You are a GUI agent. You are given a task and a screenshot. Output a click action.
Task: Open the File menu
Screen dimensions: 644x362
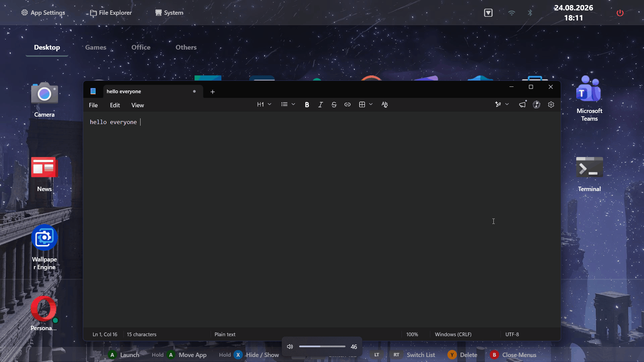(93, 105)
